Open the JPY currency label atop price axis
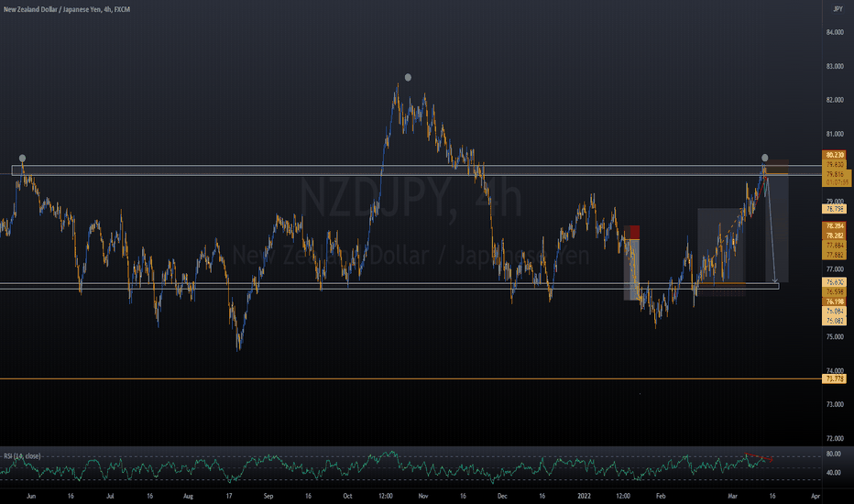Viewport: 854px width, 504px height. point(838,9)
